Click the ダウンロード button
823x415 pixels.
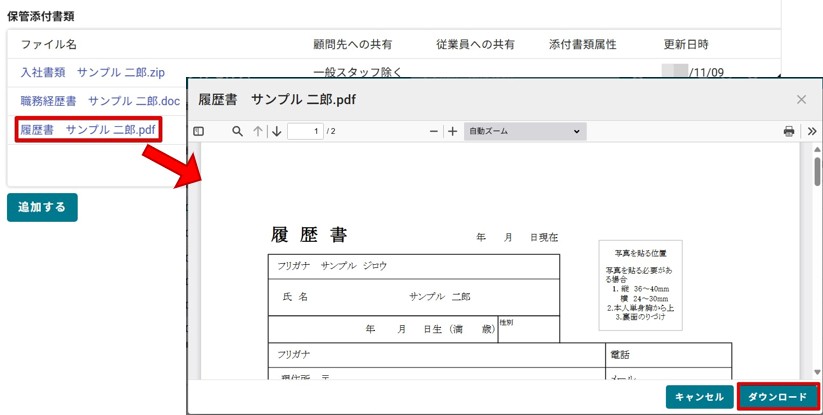pyautogui.click(x=777, y=397)
